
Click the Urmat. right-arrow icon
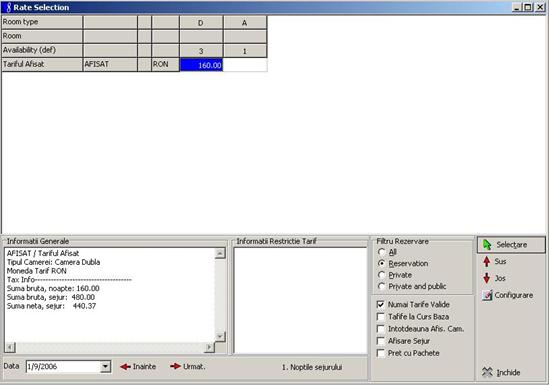tap(175, 367)
